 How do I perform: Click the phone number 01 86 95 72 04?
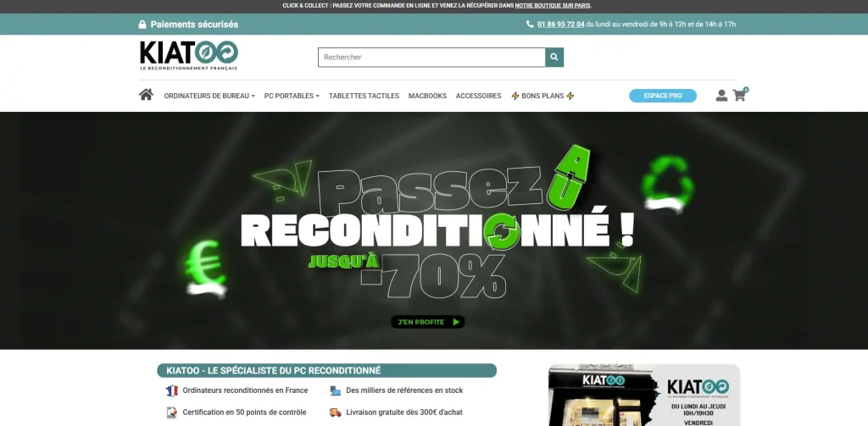click(561, 25)
